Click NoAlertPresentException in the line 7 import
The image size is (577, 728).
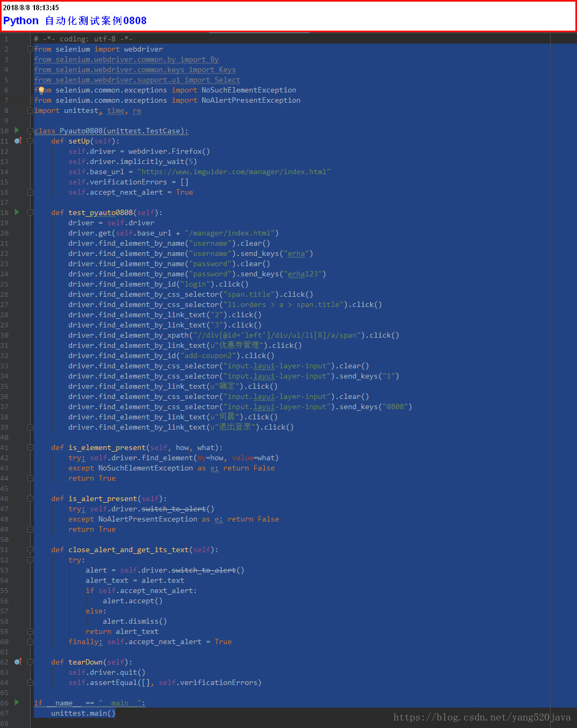pos(251,100)
